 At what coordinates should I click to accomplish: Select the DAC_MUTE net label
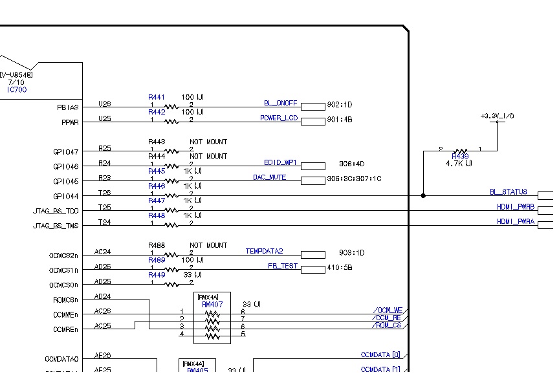click(x=270, y=177)
